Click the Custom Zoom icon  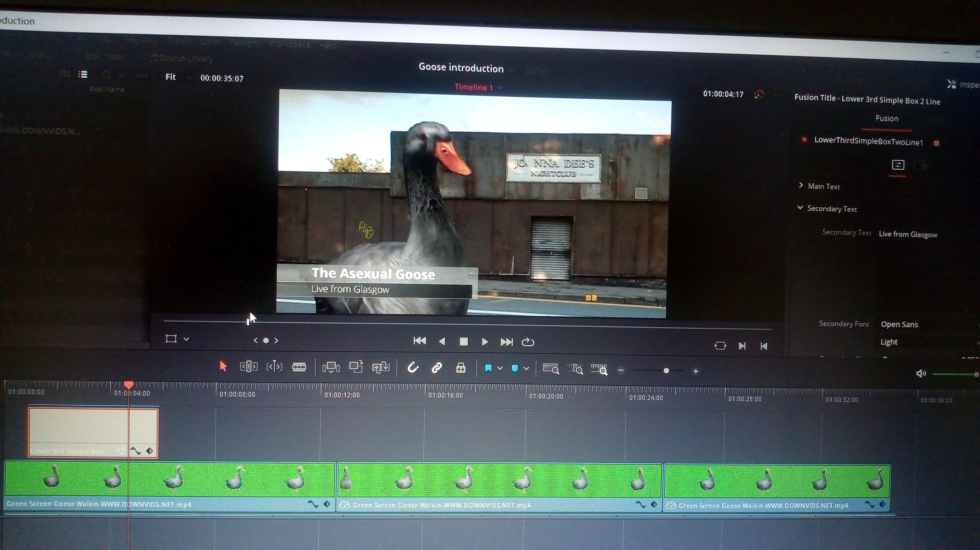[x=599, y=369]
